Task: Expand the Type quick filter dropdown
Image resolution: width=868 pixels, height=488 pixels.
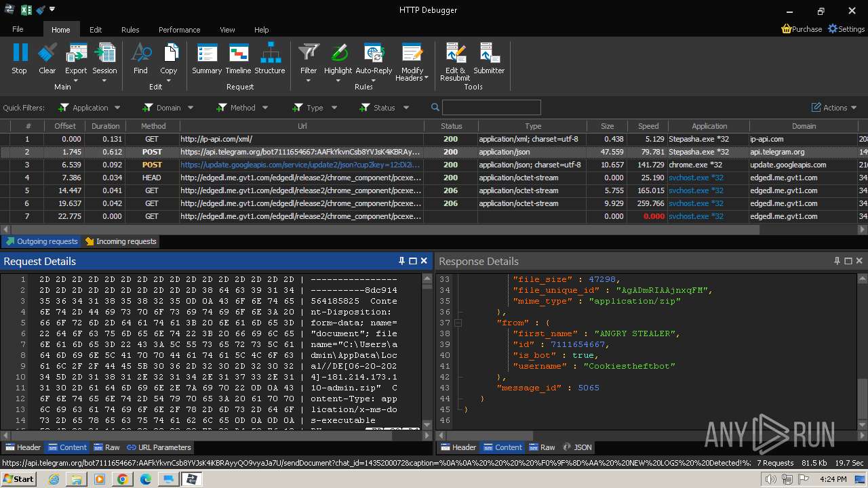Action: [x=334, y=108]
